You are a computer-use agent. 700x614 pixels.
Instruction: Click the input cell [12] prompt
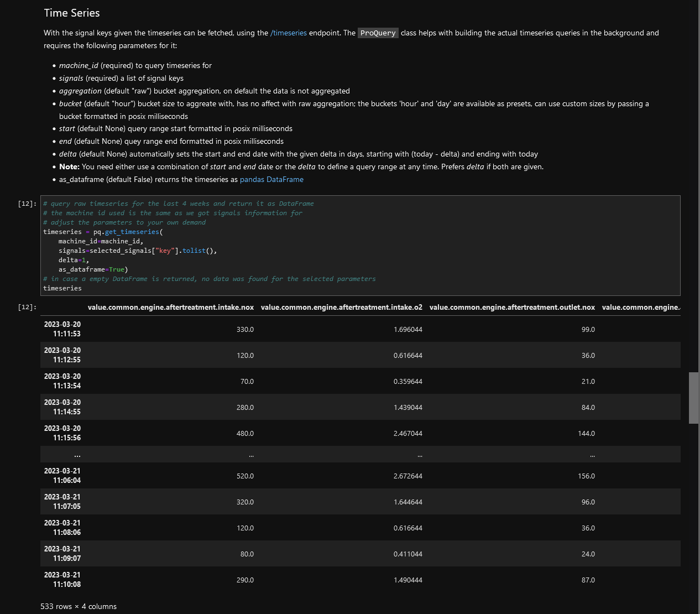27,204
